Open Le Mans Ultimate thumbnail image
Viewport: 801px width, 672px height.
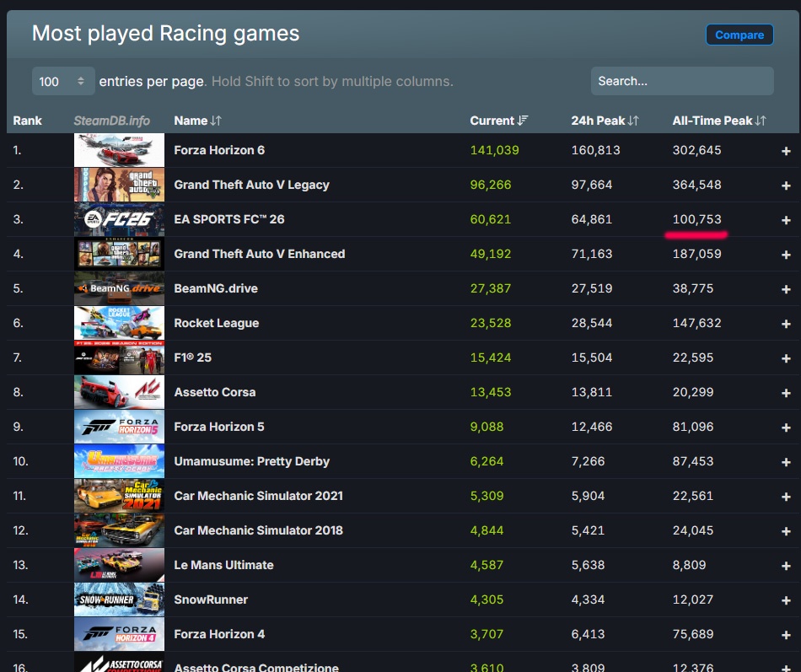(119, 565)
